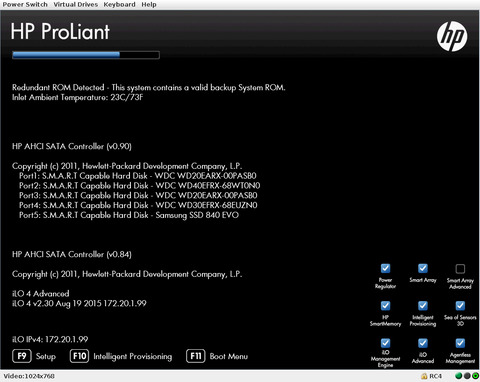This screenshot has width=480, height=382.
Task: Click the Video:1024x768 status bar text
Action: [x=29, y=376]
